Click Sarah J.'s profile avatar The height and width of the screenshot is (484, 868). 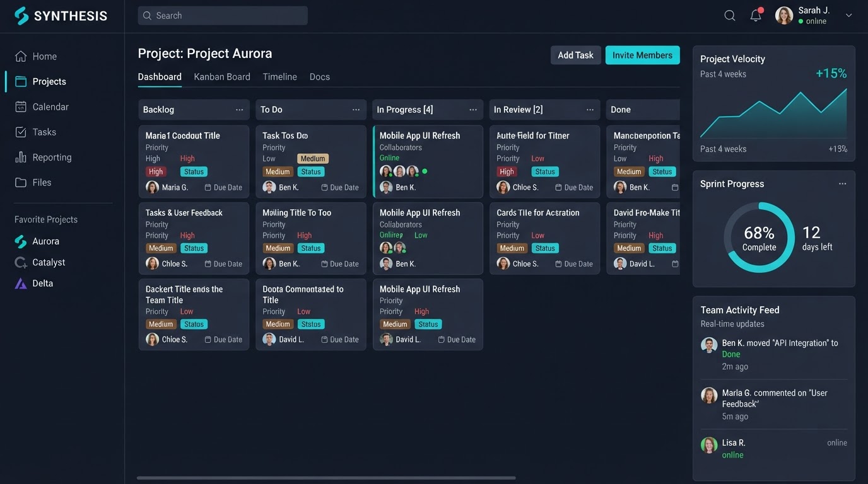pos(784,16)
